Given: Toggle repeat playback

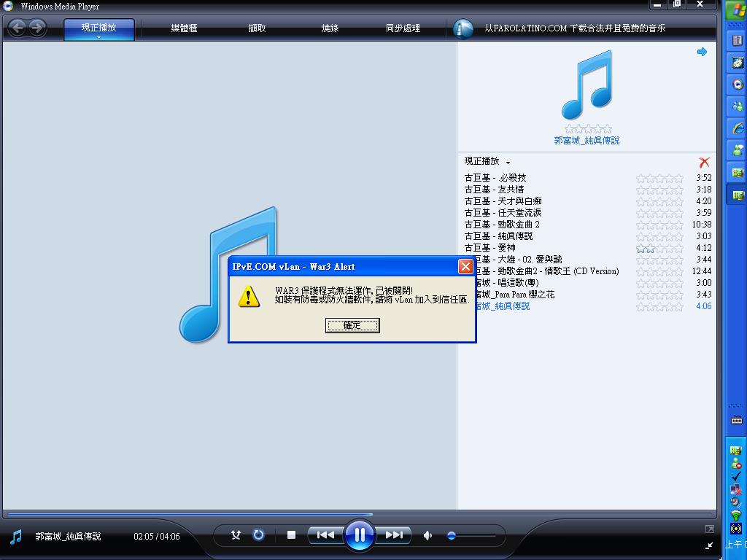Looking at the screenshot, I should click(x=258, y=535).
